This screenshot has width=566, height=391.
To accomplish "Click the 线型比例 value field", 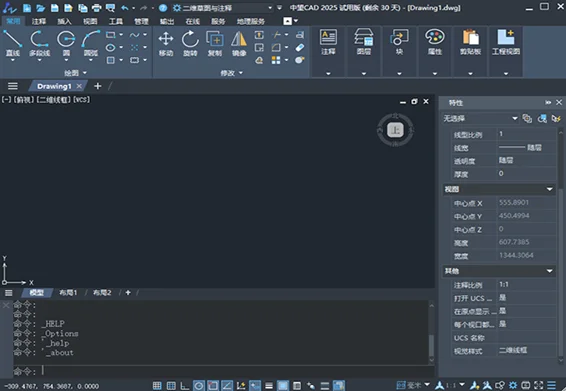I will click(526, 134).
